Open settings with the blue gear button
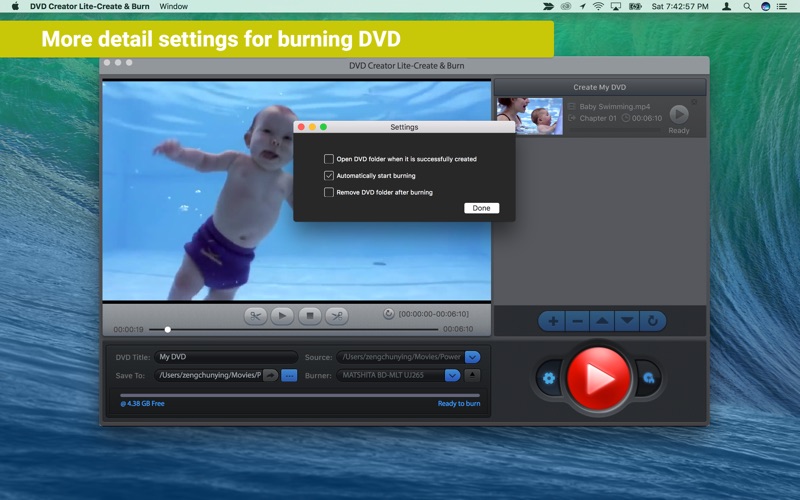Image resolution: width=800 pixels, height=500 pixels. (549, 378)
